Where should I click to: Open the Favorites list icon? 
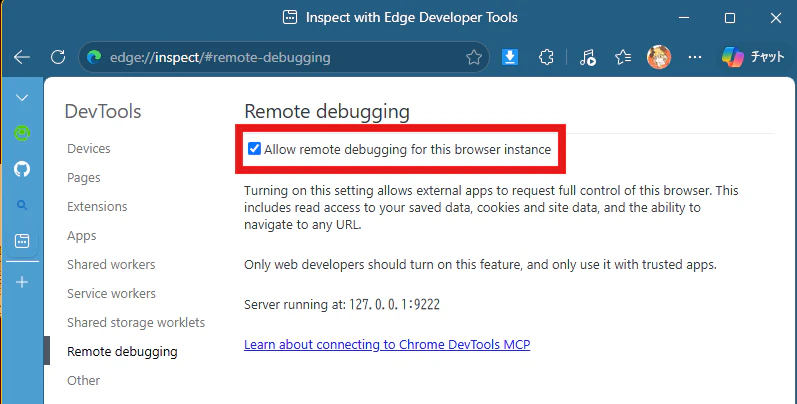click(623, 57)
